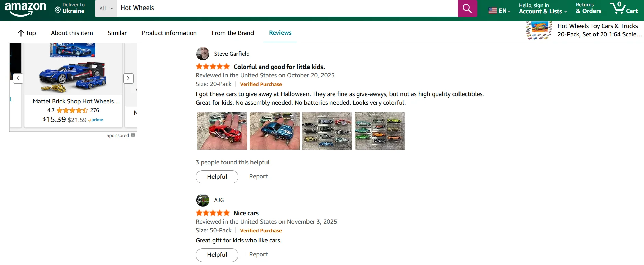The width and height of the screenshot is (644, 265).
Task: View the blue car review photo
Action: click(275, 131)
